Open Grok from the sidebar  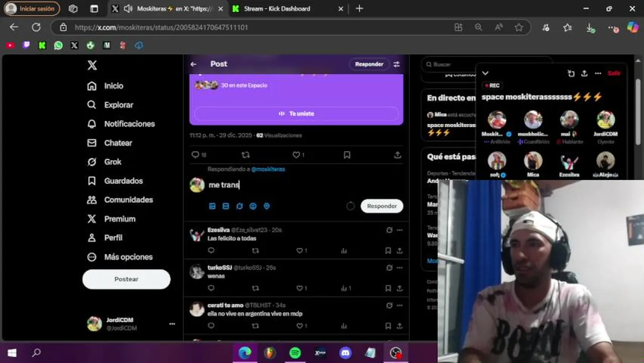pos(104,162)
